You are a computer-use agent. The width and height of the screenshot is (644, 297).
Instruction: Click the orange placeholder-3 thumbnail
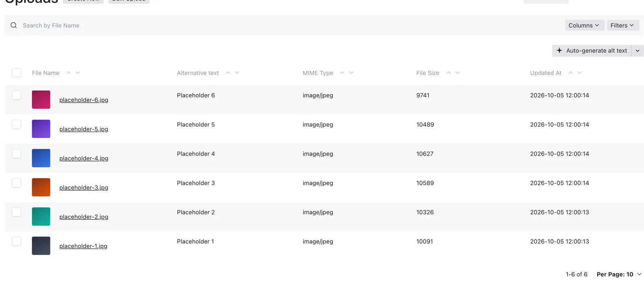coord(41,187)
